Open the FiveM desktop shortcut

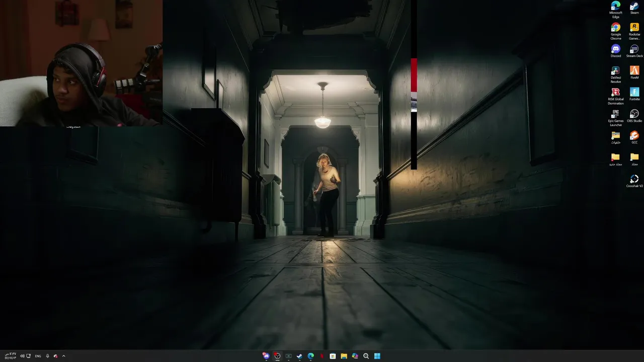[634, 72]
